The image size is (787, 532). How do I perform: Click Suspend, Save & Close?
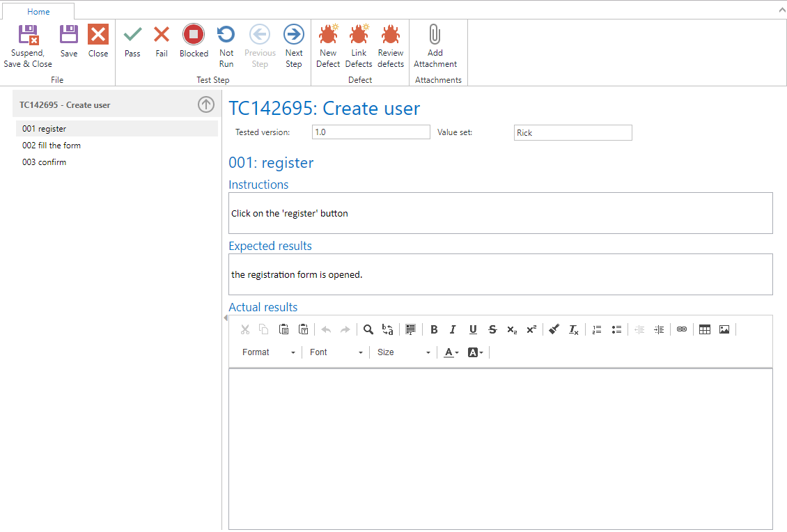pos(28,46)
